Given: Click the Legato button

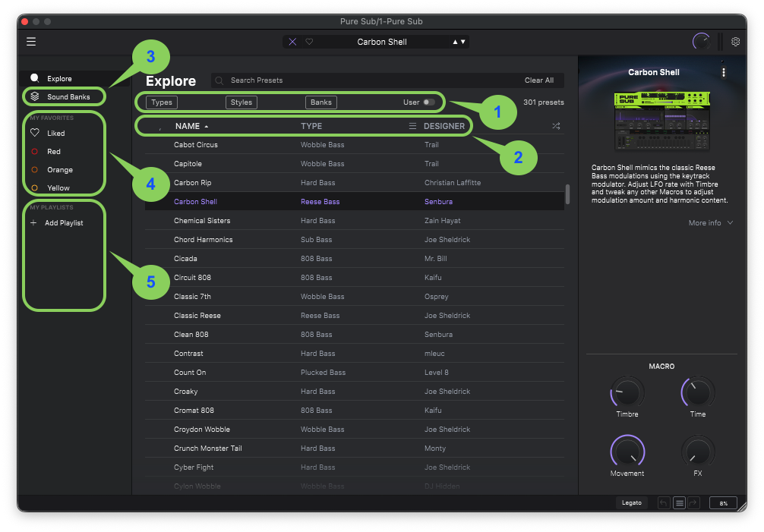Looking at the screenshot, I should point(631,503).
